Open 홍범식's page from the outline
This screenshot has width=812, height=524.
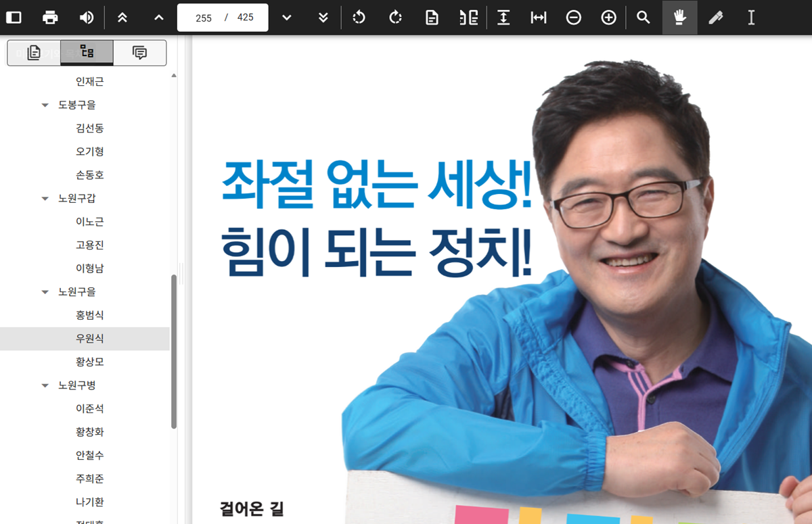click(x=89, y=314)
